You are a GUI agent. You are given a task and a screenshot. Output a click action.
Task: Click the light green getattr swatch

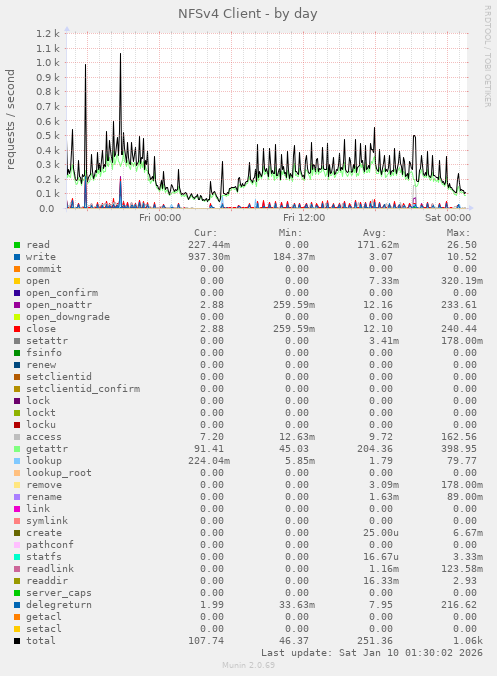click(x=17, y=449)
